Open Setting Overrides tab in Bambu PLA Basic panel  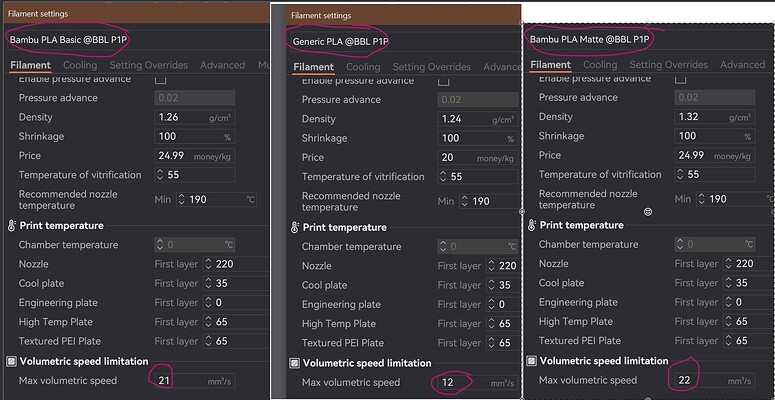(x=149, y=65)
